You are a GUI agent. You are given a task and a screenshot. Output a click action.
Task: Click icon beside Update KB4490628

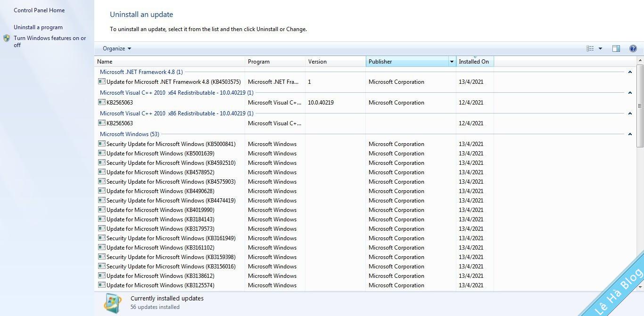pyautogui.click(x=102, y=191)
